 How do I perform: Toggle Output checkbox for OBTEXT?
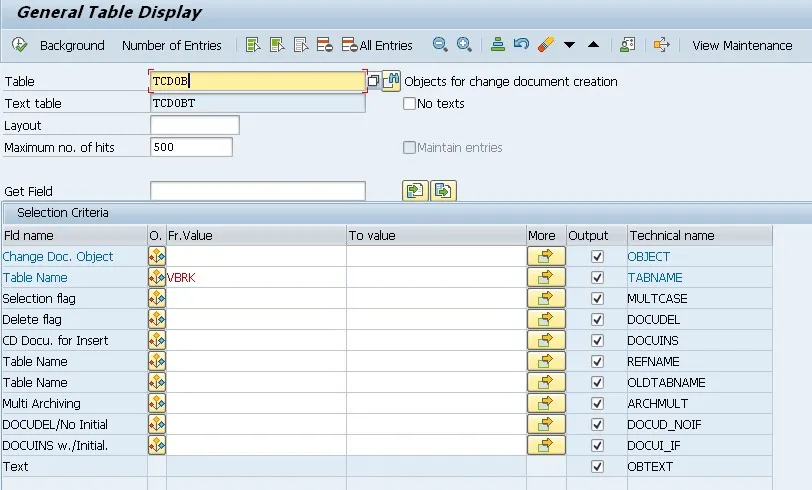click(x=597, y=466)
